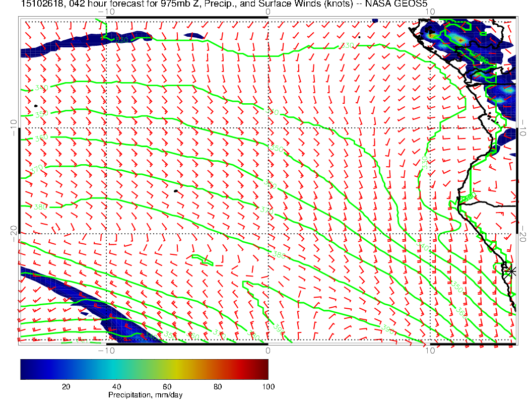Click the 80 tick label under colorbar
This screenshot has height=411, width=532.
point(217,387)
